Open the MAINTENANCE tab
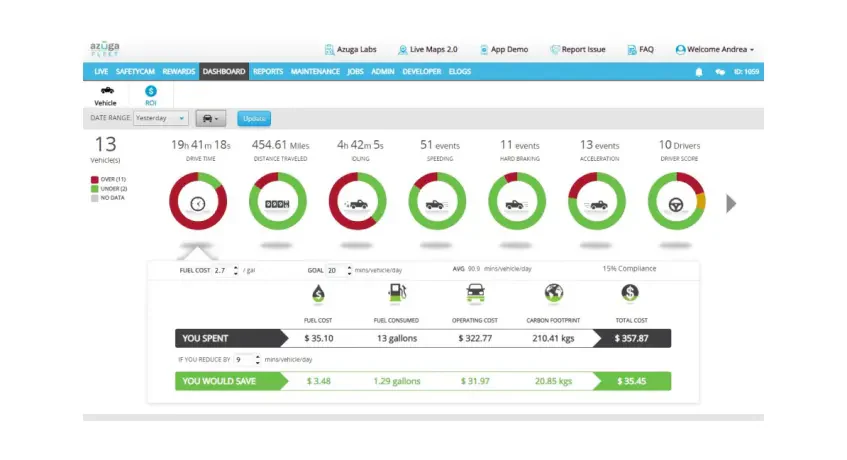Viewport: 847px width, 460px height. coord(315,71)
